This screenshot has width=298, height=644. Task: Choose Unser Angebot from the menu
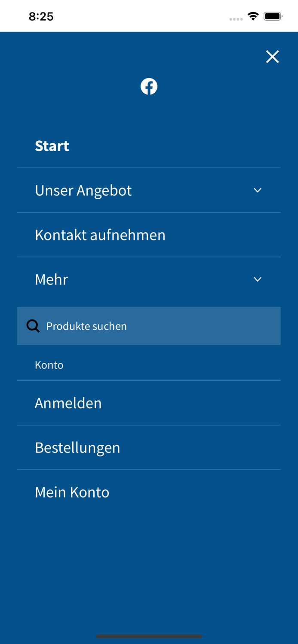tap(83, 190)
